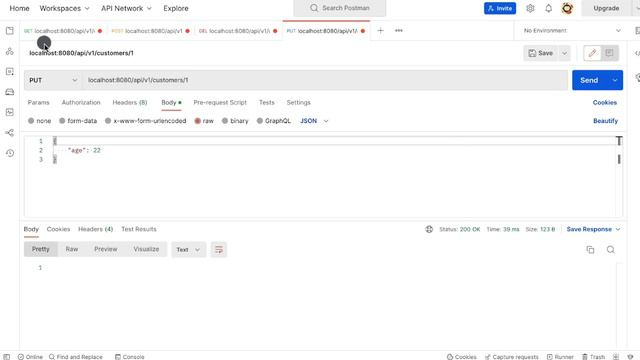Viewport: 640px width, 360px height.
Task: Select the raw body type
Action: point(204,121)
